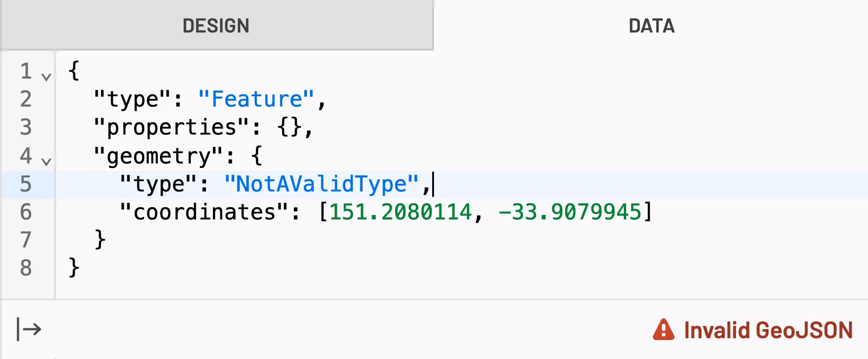Select the NotAValidType string value
Viewport: 868px width, 359px height.
point(321,184)
